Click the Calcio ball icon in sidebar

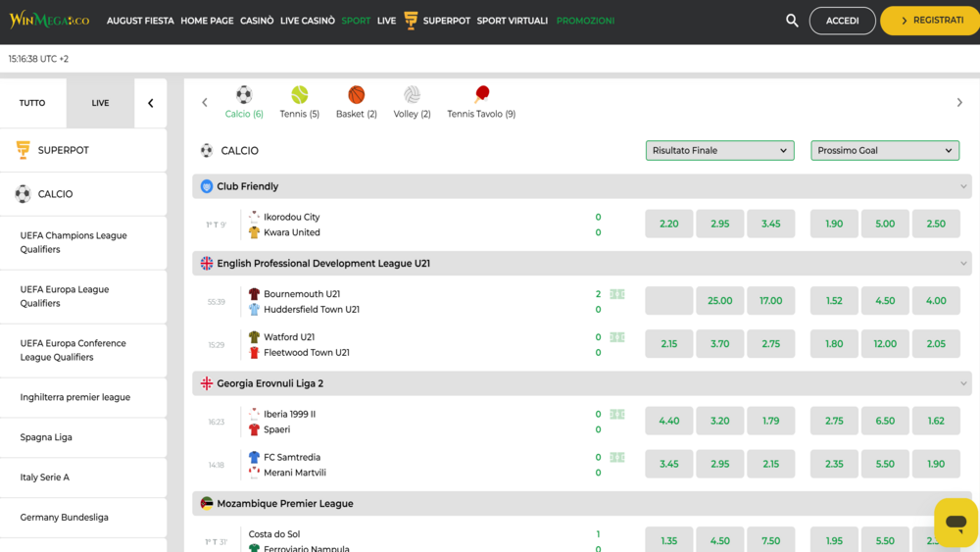pyautogui.click(x=24, y=194)
